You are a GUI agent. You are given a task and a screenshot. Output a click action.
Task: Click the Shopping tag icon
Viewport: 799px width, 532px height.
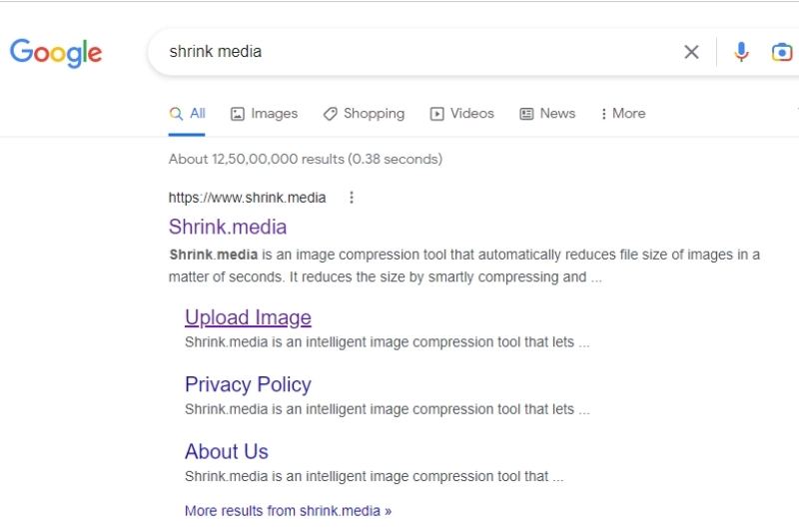[330, 114]
